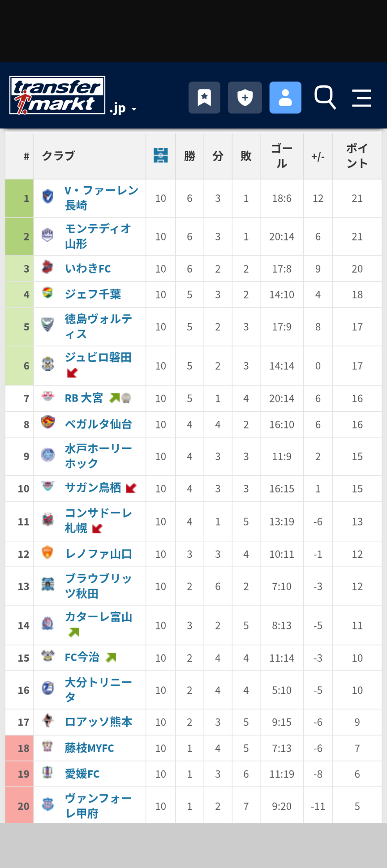Click the レノファ山口 club crest

coord(47,552)
